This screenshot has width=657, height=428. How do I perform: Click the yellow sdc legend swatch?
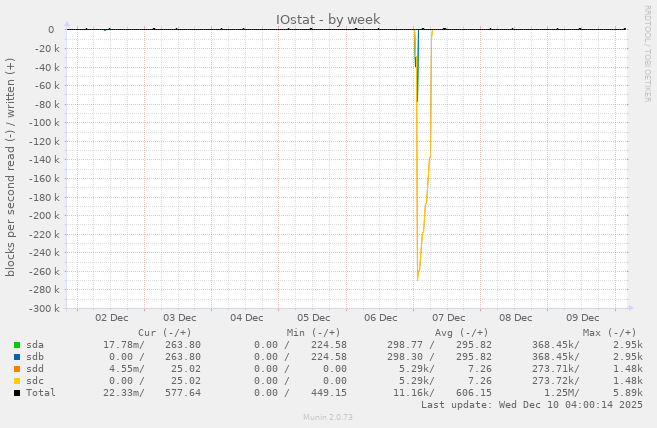(17, 381)
